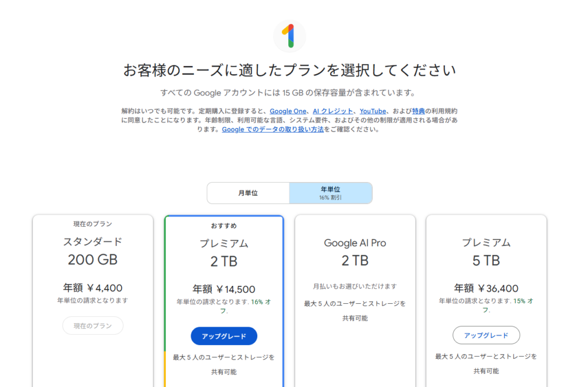
Task: Click the おすすめ label
Action: (x=224, y=226)
